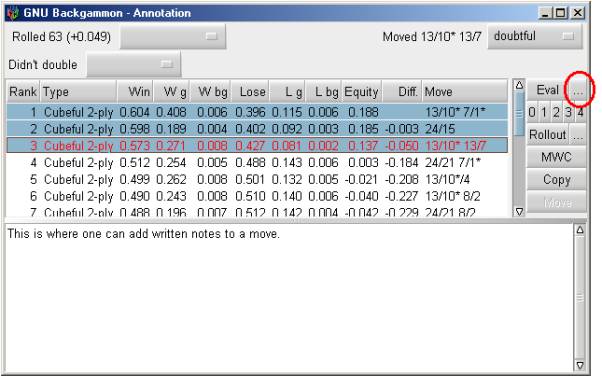602x376 pixels.
Task: Open the roll luck rating dropdown
Action: 173,36
